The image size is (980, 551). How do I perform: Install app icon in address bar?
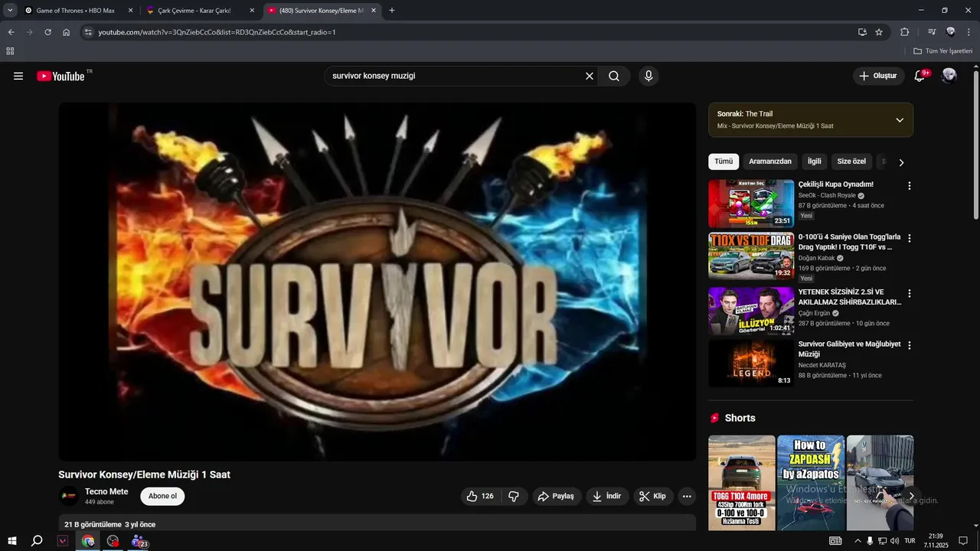point(862,32)
